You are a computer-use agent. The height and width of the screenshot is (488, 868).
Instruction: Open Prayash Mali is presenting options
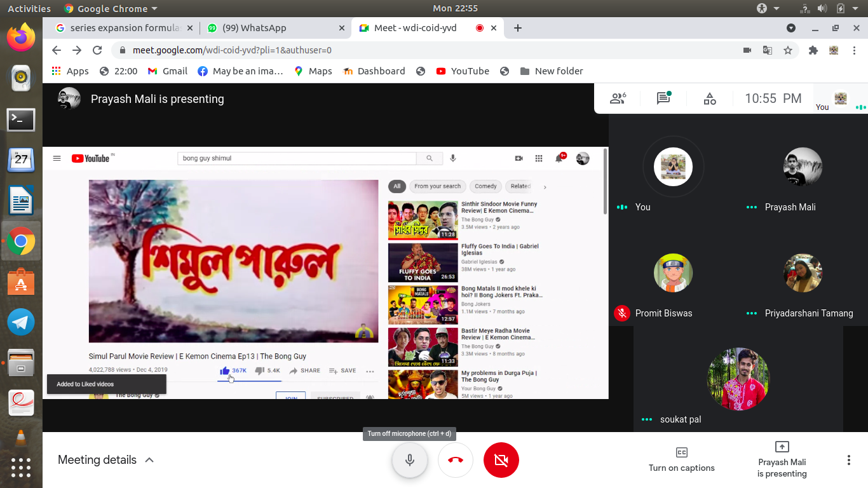pos(782,459)
